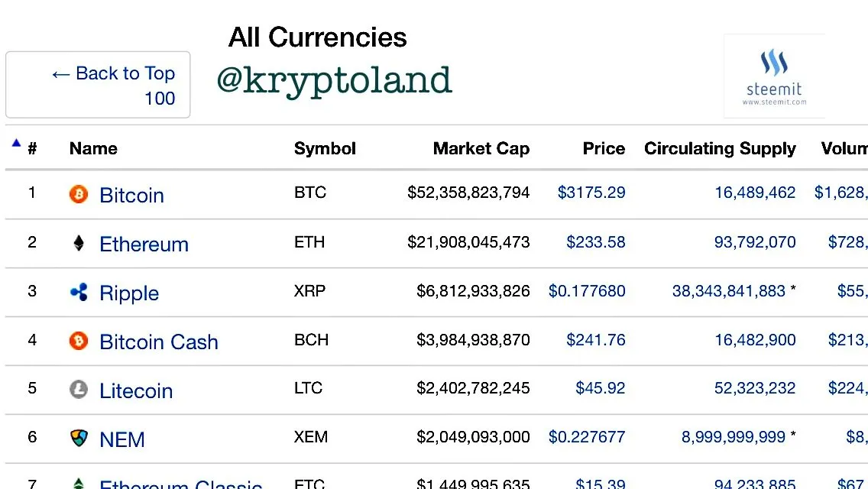Click the Ethereum diamond icon

coord(79,243)
